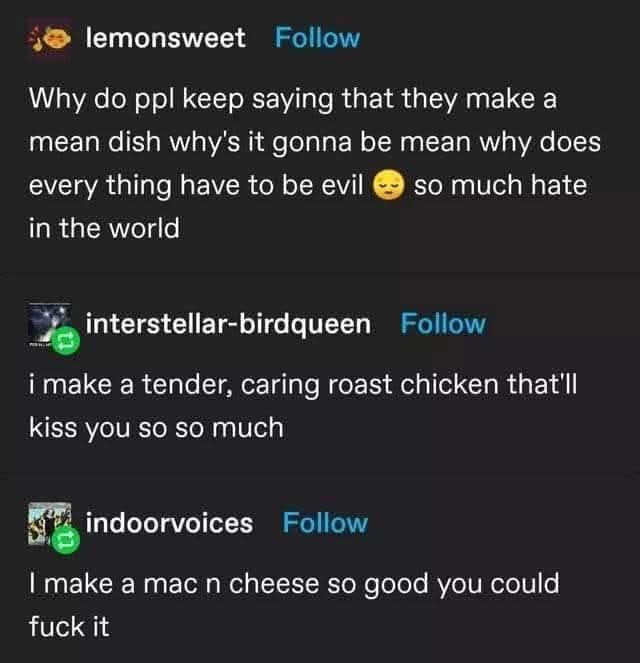Tap interstellar-birdqueen's profile picture
This screenshot has height=663, width=640.
pos(49,325)
